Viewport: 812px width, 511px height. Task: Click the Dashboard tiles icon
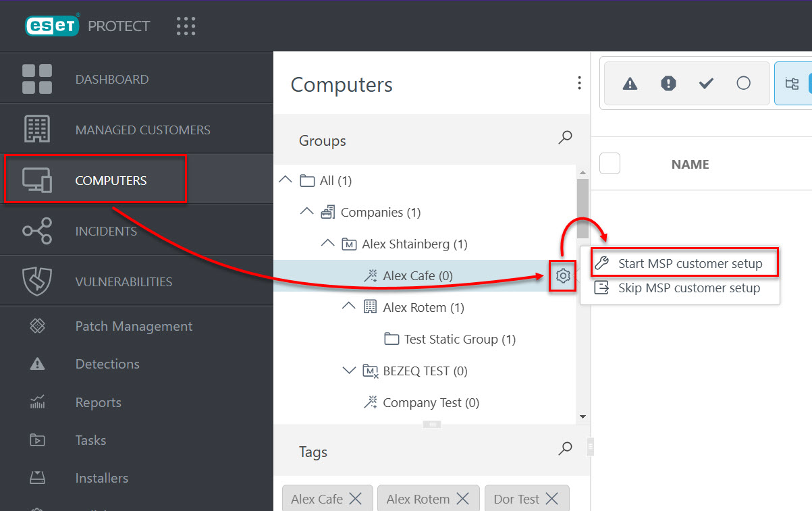coord(37,79)
